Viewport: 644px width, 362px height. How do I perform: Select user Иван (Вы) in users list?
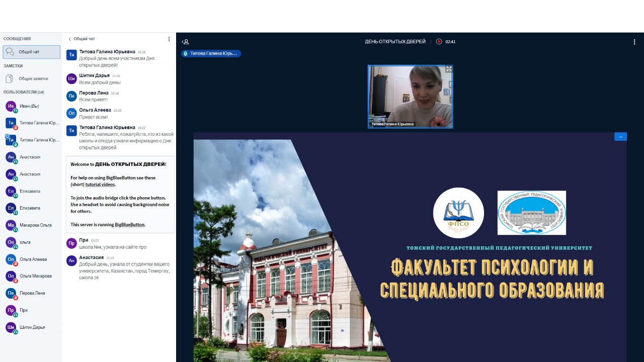tap(29, 106)
